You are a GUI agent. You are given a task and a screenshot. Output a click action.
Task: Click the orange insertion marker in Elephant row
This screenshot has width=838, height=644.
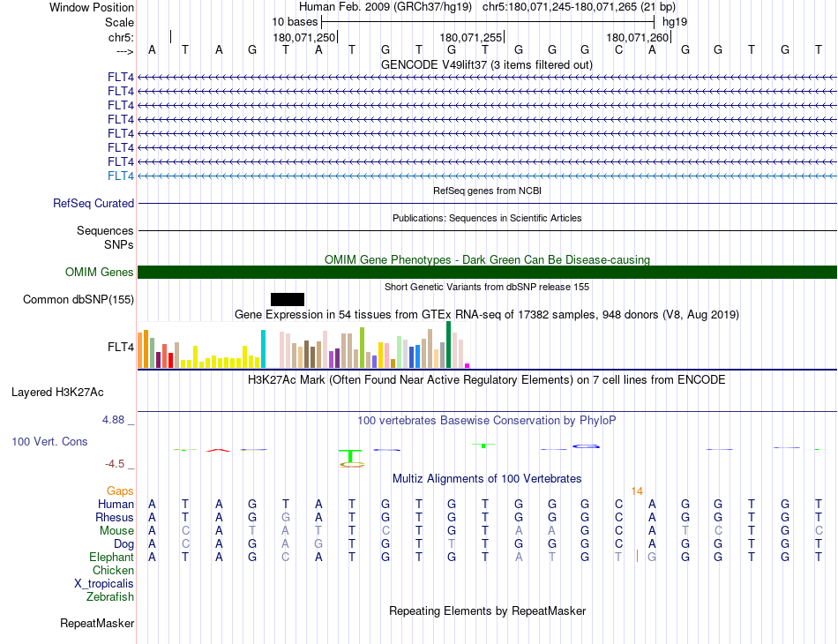(x=637, y=556)
